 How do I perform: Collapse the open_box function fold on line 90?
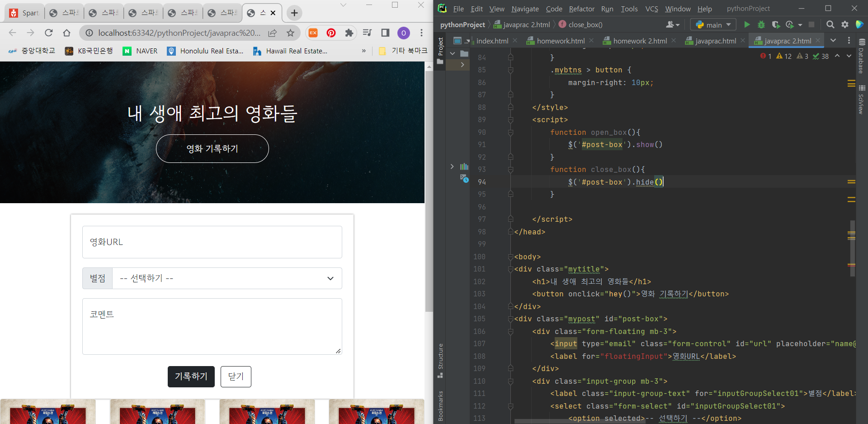click(510, 133)
